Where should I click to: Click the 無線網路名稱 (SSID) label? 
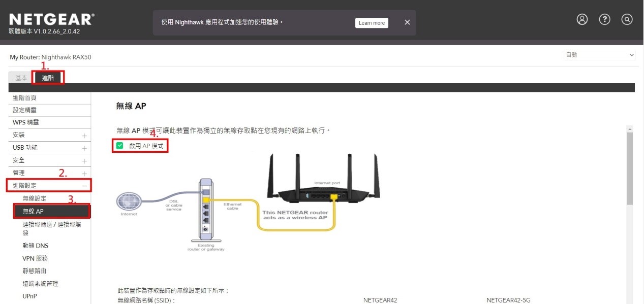(146, 300)
